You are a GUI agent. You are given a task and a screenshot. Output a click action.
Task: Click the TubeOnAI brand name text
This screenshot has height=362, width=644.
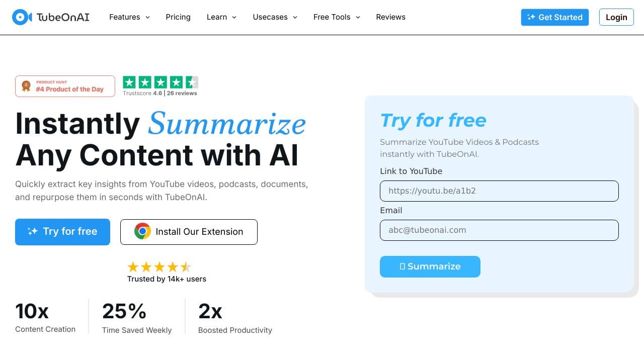[63, 17]
